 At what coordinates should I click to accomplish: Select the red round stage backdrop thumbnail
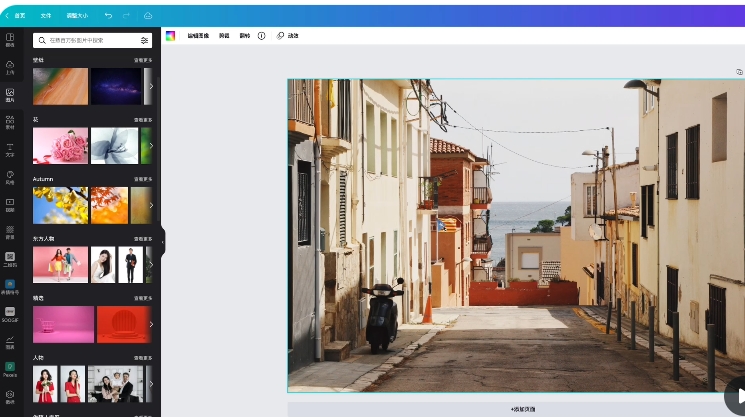tap(124, 324)
